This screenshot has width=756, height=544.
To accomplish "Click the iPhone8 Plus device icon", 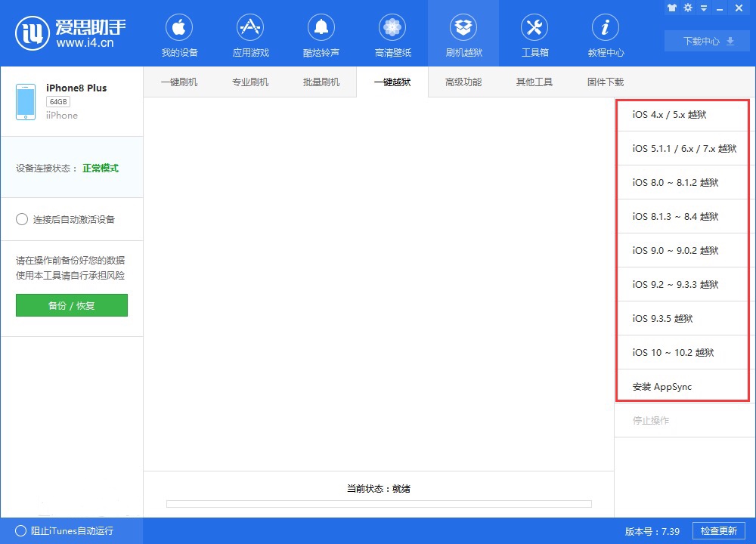I will click(26, 102).
